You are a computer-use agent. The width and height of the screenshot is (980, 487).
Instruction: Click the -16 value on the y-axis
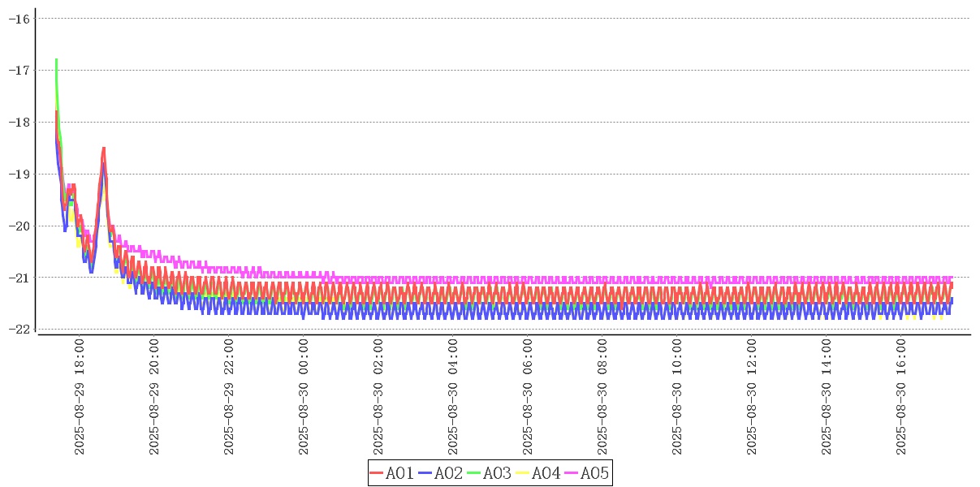(x=19, y=18)
